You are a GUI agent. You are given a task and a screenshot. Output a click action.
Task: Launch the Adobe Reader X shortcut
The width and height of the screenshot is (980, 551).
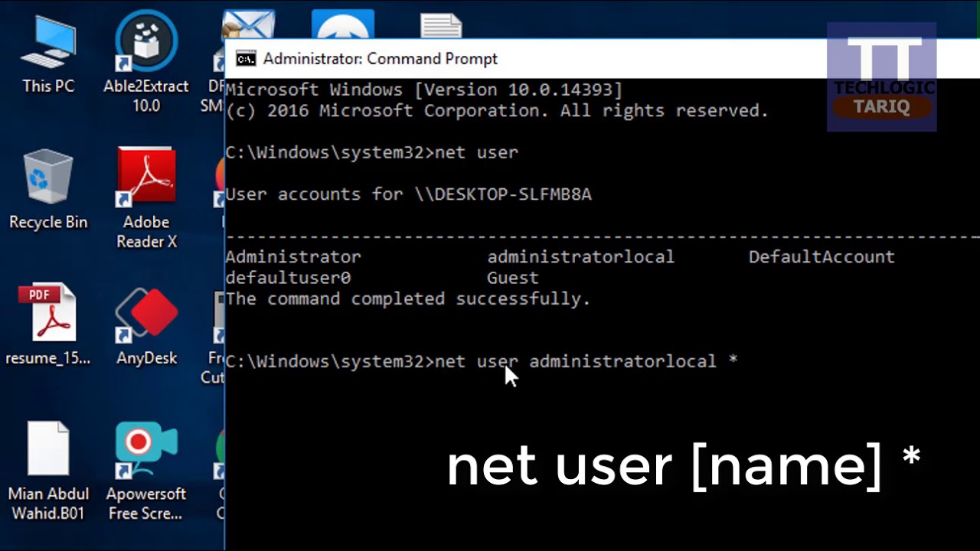tap(146, 197)
